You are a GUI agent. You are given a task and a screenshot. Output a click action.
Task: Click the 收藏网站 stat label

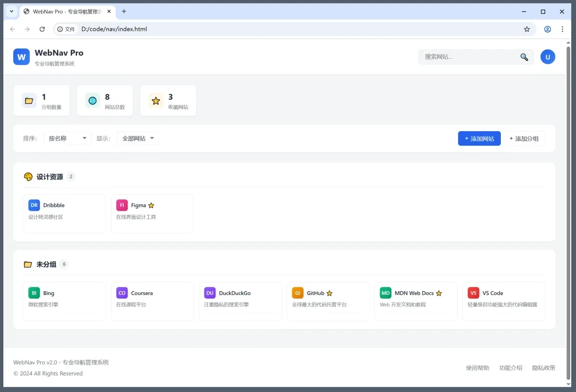click(178, 107)
